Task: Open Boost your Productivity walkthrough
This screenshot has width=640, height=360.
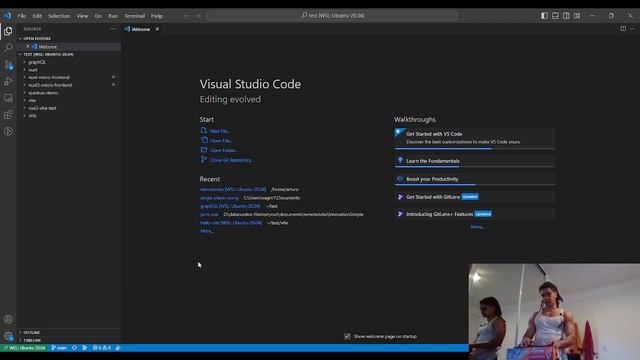Action: 475,179
